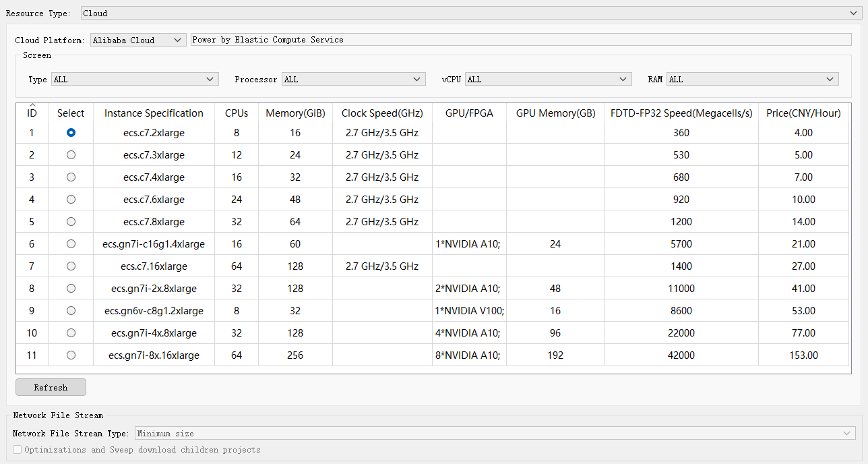Open Network File Stream Type dropdown

[x=495, y=434]
